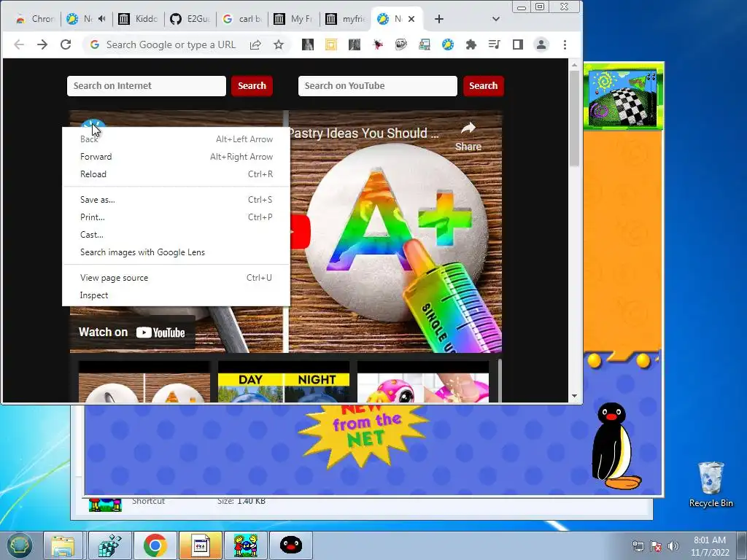Click the share page icon in address bar
The width and height of the screenshot is (747, 560).
point(255,44)
